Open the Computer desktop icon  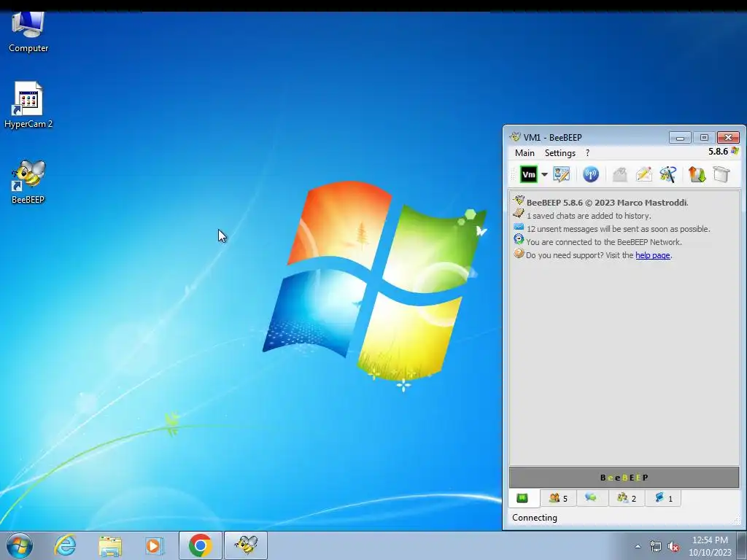[x=28, y=32]
